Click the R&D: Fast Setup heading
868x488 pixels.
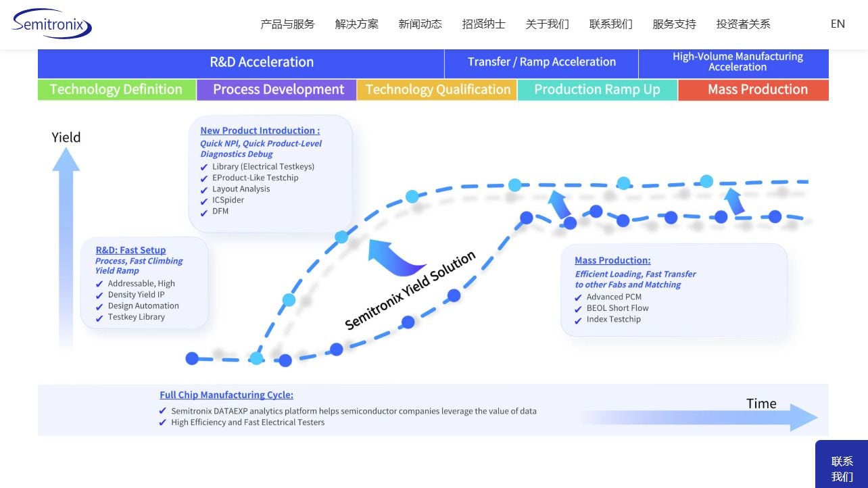[130, 250]
